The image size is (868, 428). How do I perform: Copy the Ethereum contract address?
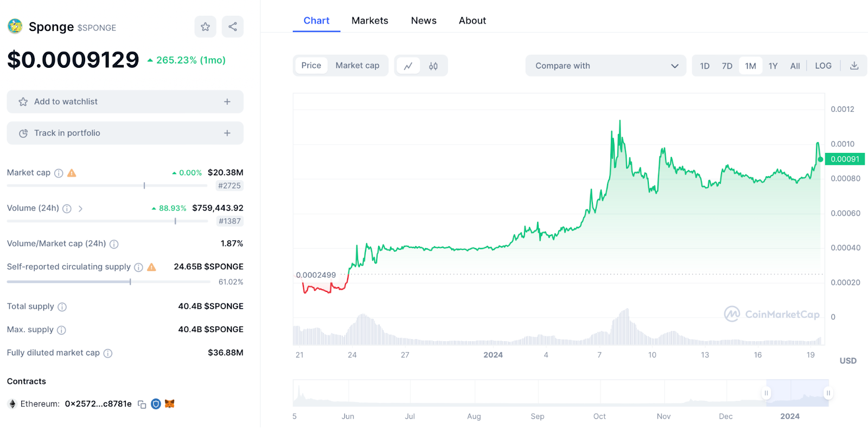142,404
